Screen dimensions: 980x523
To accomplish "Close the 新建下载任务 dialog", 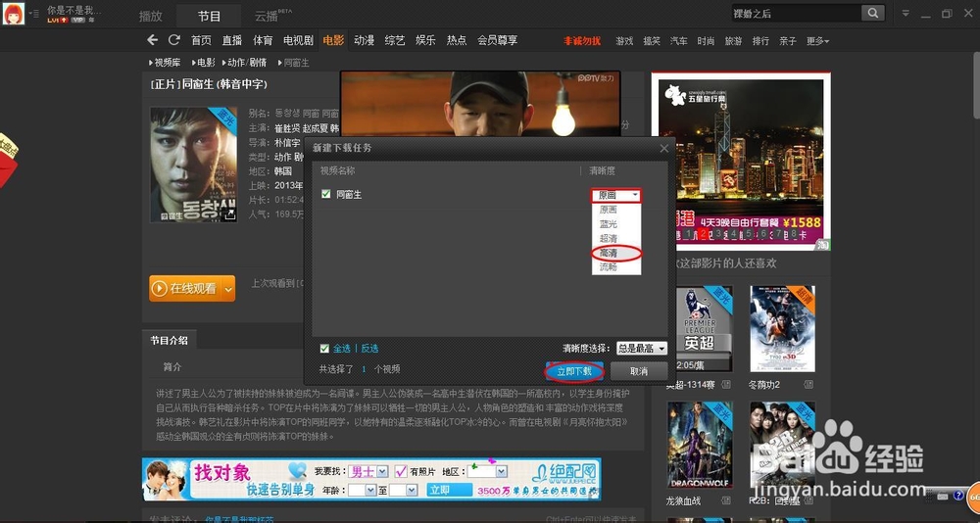I will click(663, 148).
